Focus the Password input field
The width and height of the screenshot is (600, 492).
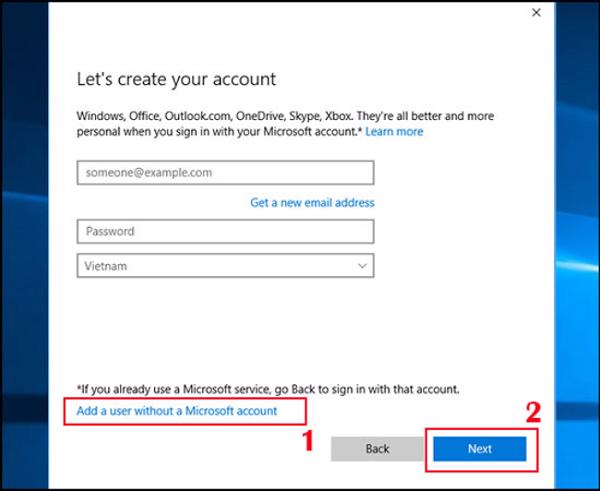[x=225, y=231]
